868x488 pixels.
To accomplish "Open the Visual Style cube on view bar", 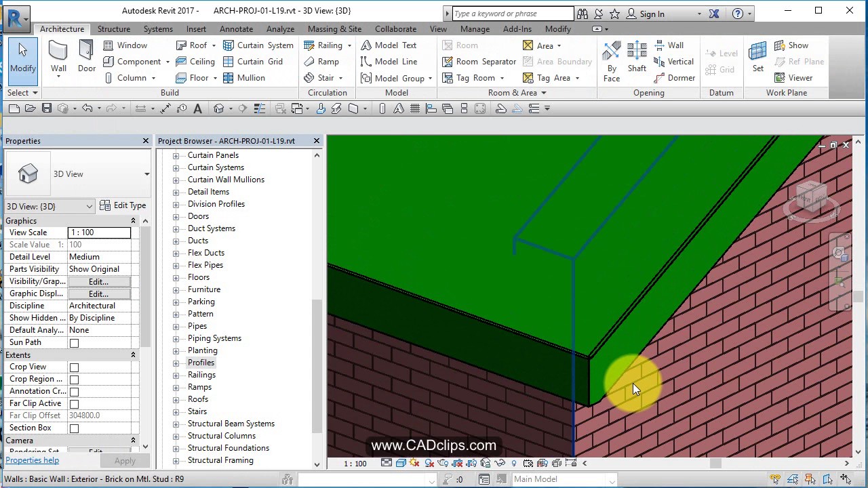I will tap(400, 464).
